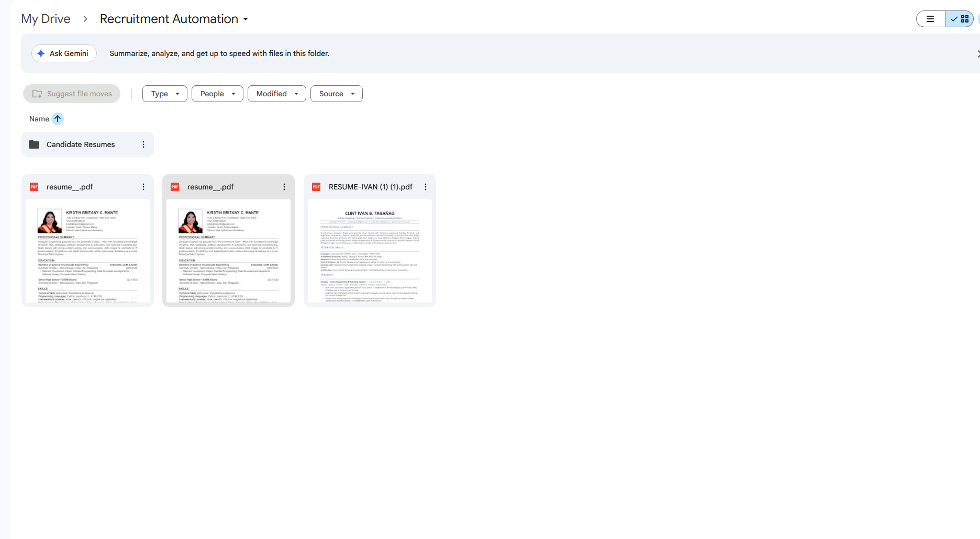Open more actions for Candidate Resumes
The width and height of the screenshot is (980, 539).
[x=143, y=144]
